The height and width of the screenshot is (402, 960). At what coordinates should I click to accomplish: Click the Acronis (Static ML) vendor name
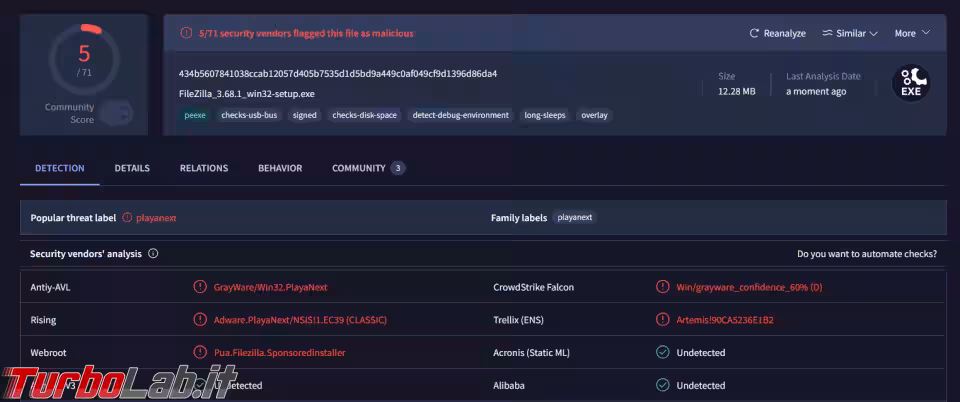tap(531, 353)
